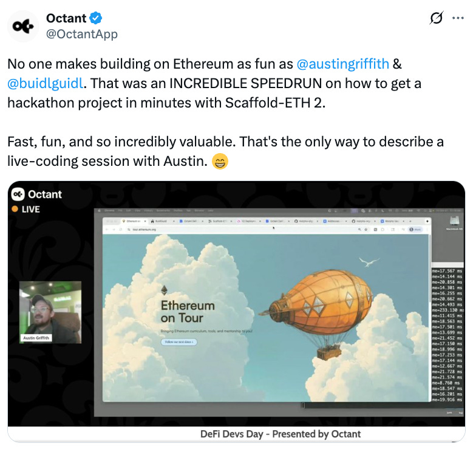Switch to the BuidlGuidl browser tab
Viewport: 476px width, 452px height.
(163, 221)
